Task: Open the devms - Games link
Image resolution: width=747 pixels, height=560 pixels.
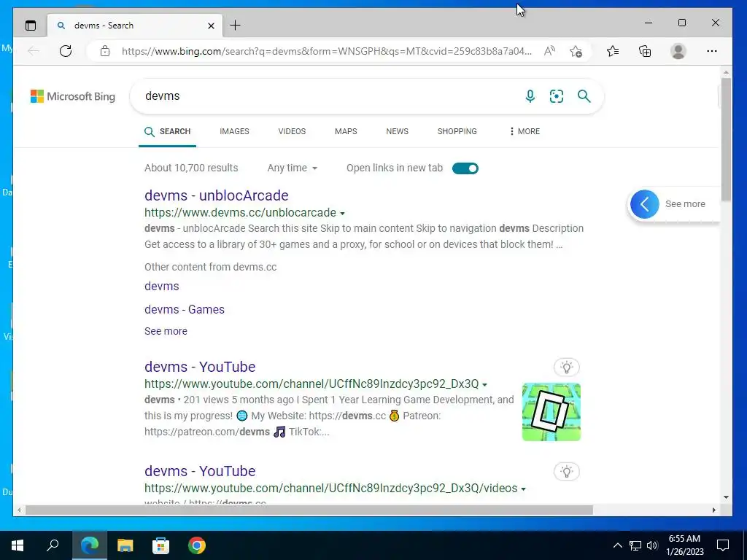Action: [185, 309]
